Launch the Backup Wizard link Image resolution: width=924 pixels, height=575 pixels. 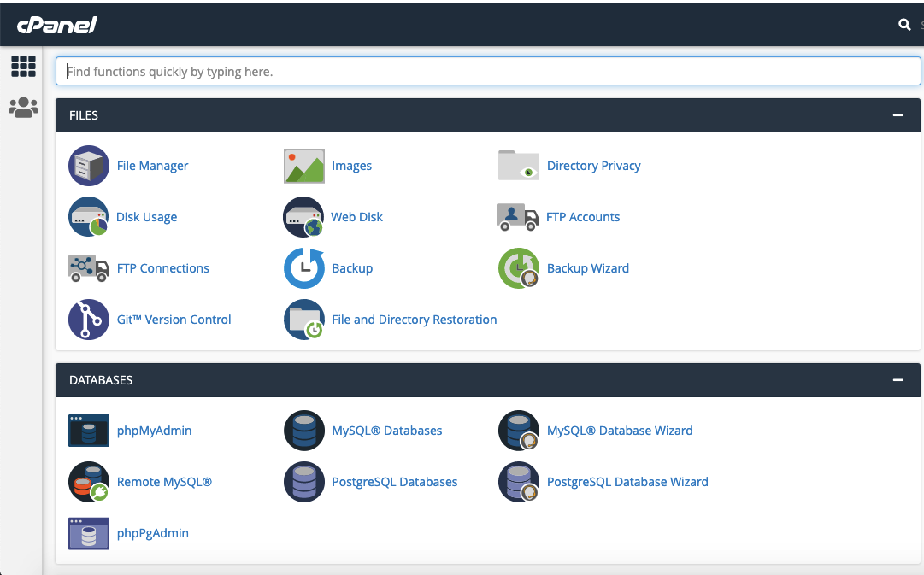587,268
